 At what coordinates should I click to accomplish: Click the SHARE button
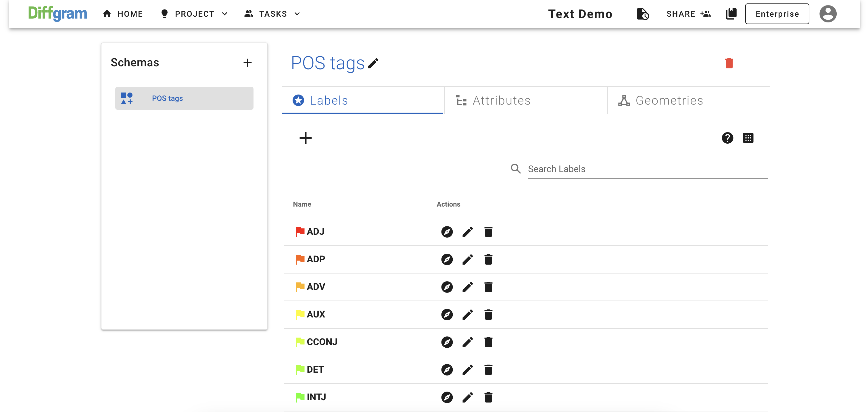click(688, 14)
